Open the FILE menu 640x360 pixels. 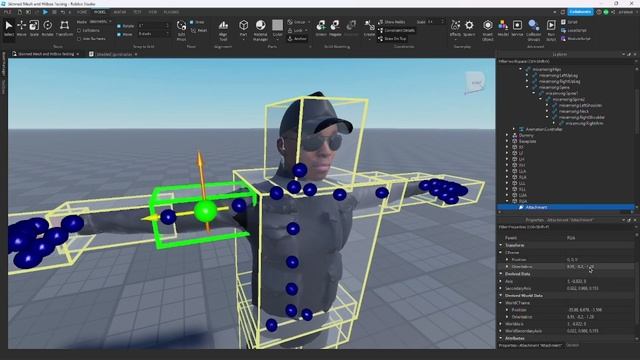point(7,12)
